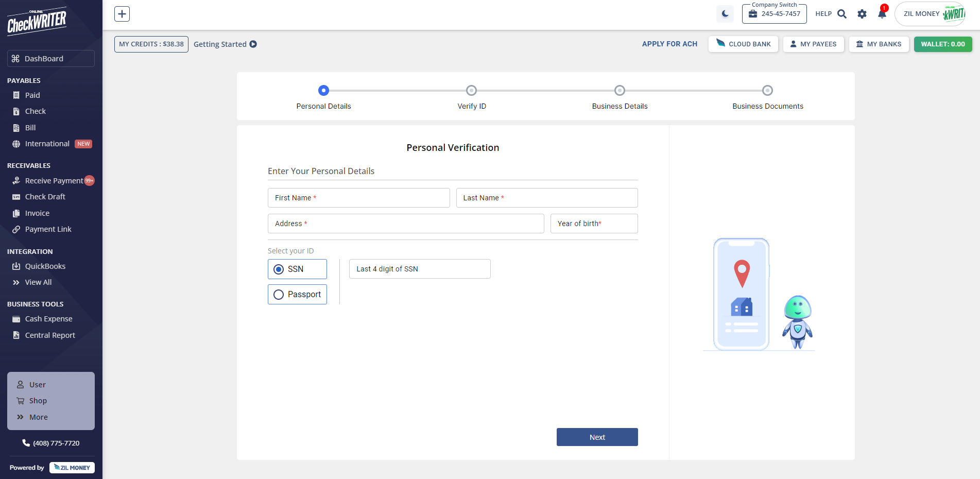Screen dimensions: 980x479
Task: Click the Zil Money powered-by logo
Action: (72, 468)
